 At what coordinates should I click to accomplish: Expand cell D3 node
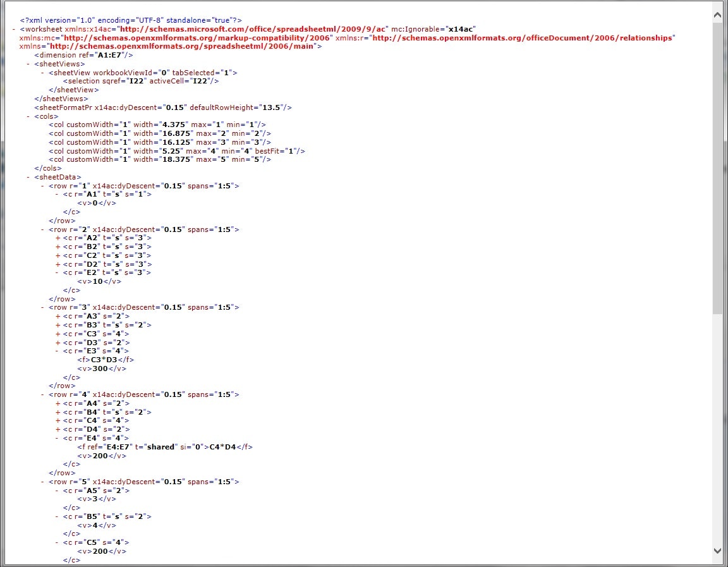pyautogui.click(x=58, y=343)
